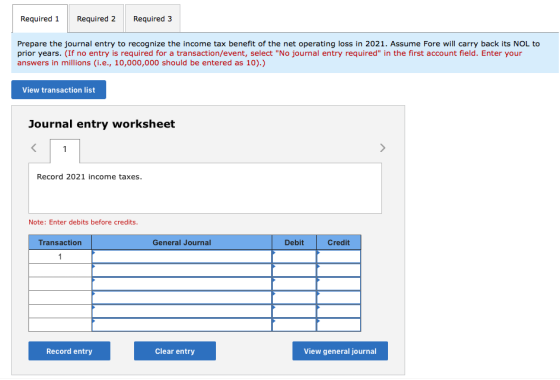560x380 pixels.
Task: Click the Record entry button
Action: tap(69, 351)
